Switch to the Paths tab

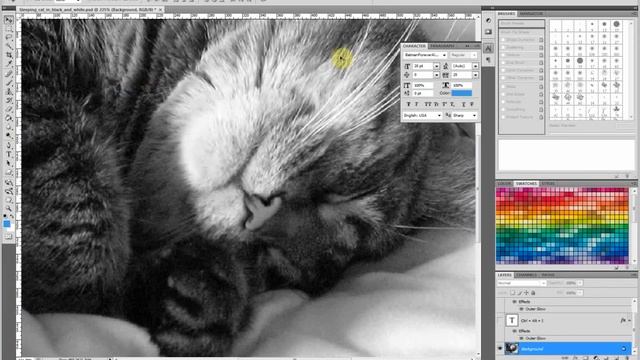pos(548,275)
